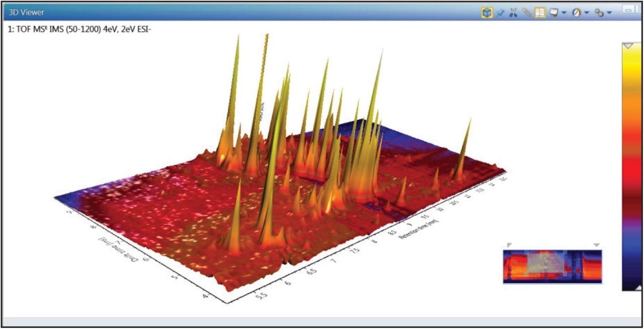Screen dimensions: 644x329
Task: Open the monitor display dropdown arrow
Action: pos(564,13)
